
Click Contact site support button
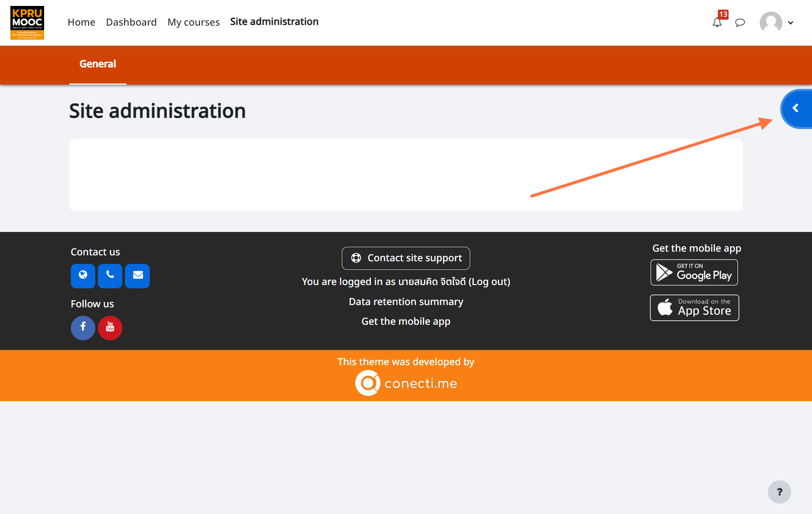[x=406, y=258]
